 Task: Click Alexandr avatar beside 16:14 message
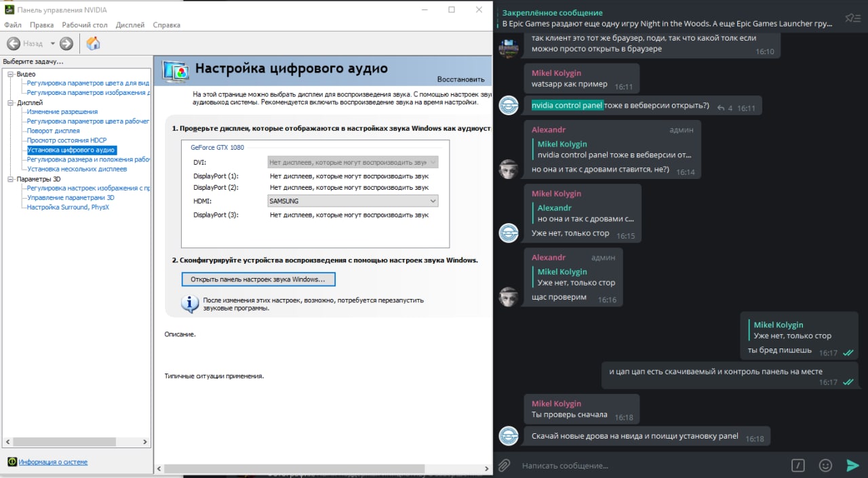(509, 169)
